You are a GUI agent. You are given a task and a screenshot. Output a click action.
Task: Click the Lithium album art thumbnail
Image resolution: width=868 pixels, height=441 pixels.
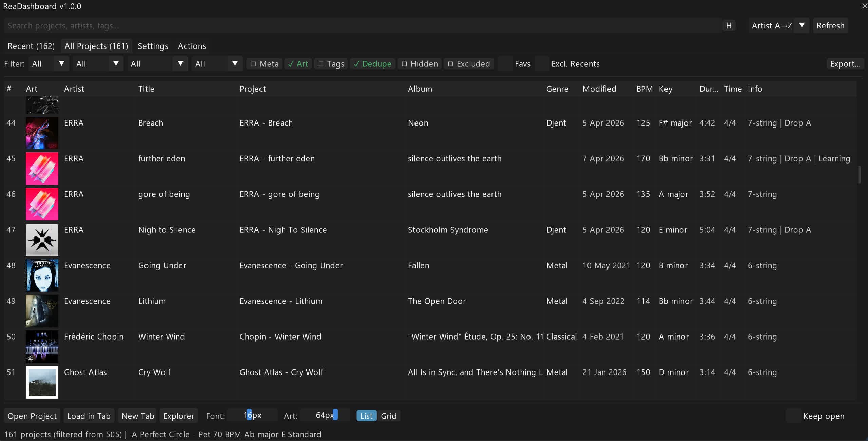tap(42, 311)
